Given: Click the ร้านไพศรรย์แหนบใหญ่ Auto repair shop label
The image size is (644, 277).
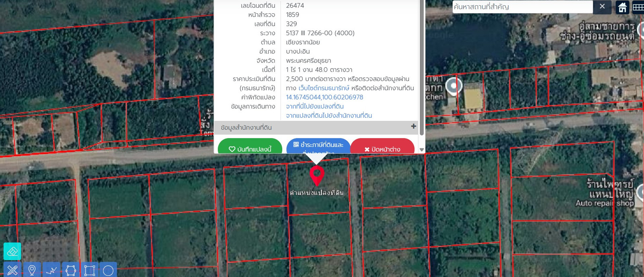Looking at the screenshot, I should (x=605, y=194).
